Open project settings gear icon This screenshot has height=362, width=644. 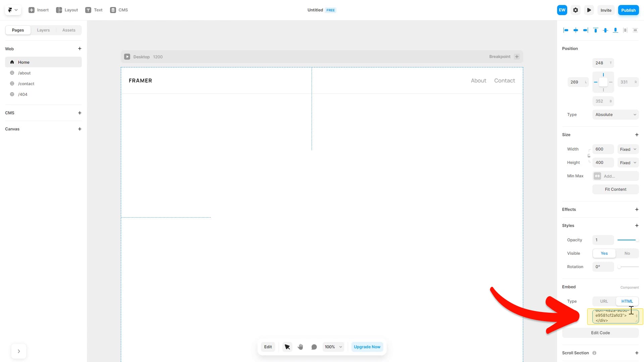(x=576, y=10)
